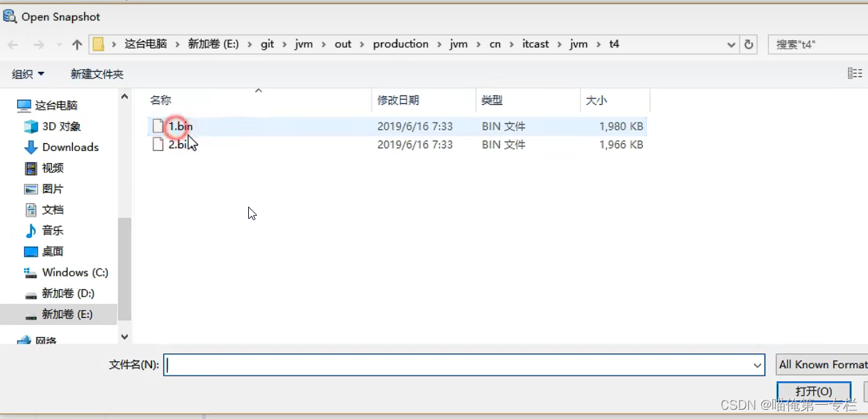Click the folder icon in the address bar
Image resolution: width=868 pixels, height=419 pixels.
tap(99, 44)
